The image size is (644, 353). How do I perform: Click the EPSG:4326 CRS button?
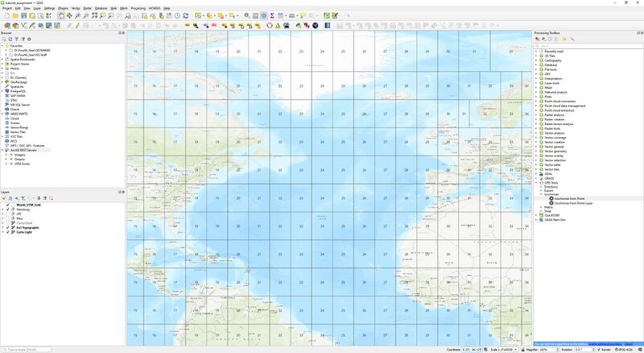coord(624,350)
